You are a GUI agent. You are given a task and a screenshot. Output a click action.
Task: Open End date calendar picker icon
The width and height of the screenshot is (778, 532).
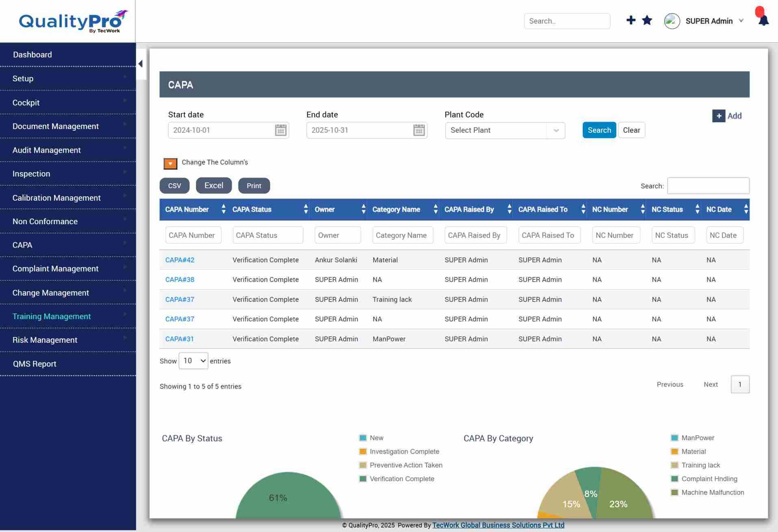click(419, 130)
